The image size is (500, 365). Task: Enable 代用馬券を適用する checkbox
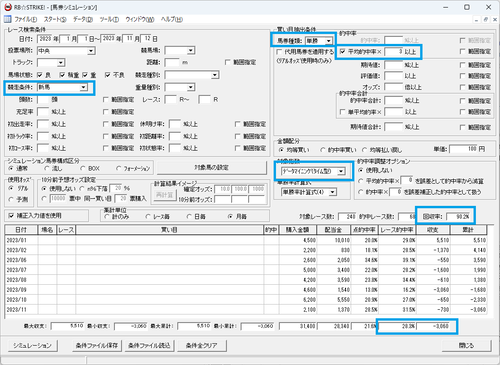(279, 52)
